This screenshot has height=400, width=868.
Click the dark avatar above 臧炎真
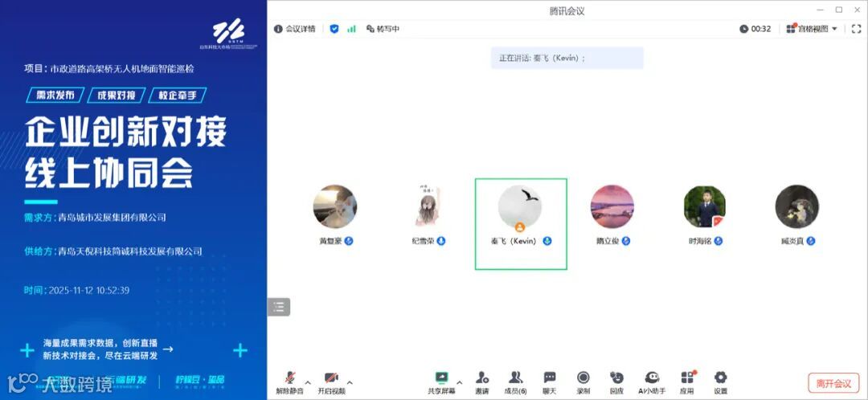pyautogui.click(x=797, y=206)
